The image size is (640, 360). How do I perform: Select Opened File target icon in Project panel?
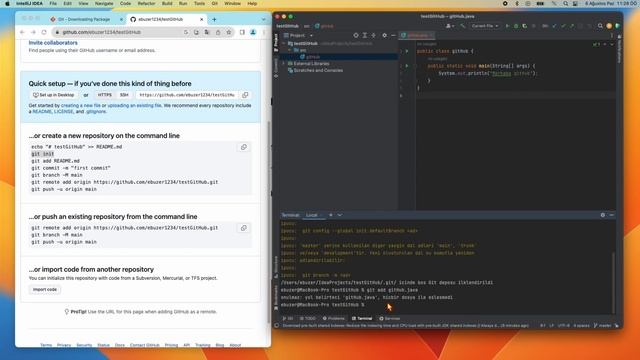coord(356,36)
